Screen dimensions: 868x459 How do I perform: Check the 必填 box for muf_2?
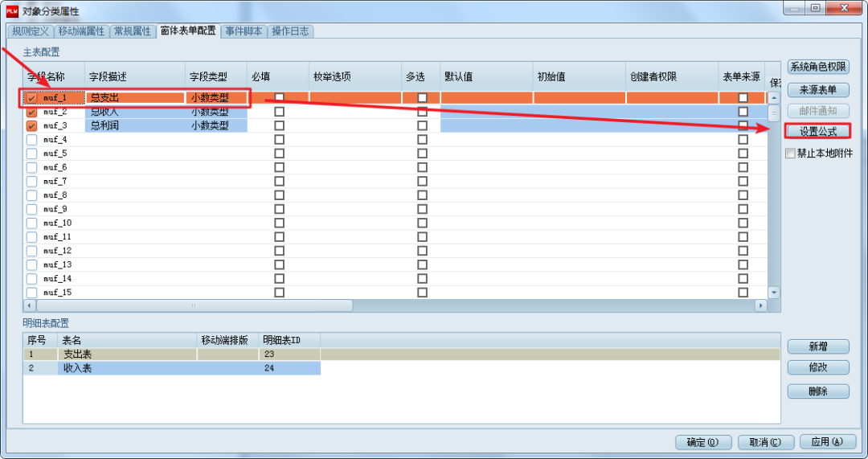tap(279, 113)
